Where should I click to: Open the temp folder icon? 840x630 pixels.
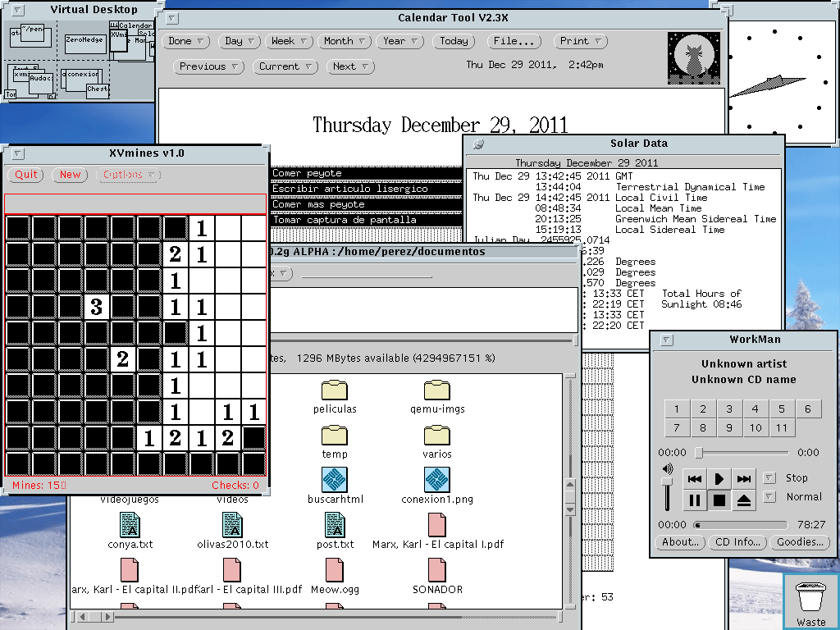[335, 436]
